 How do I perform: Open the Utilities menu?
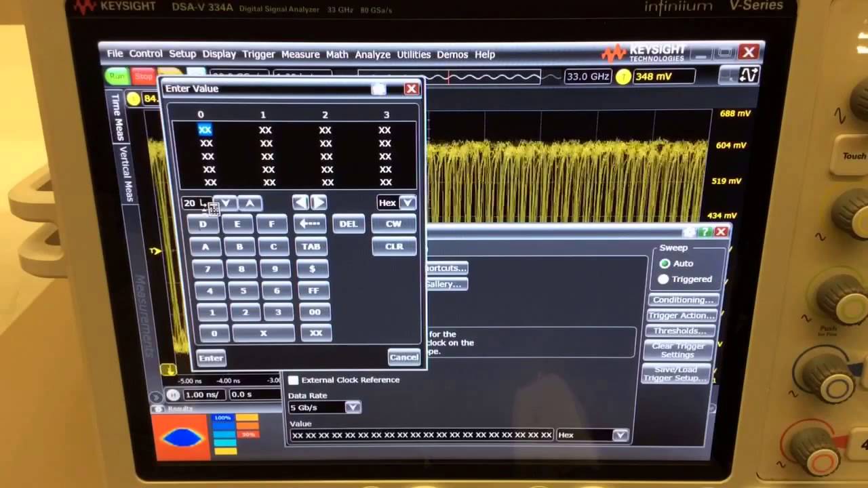pos(414,54)
